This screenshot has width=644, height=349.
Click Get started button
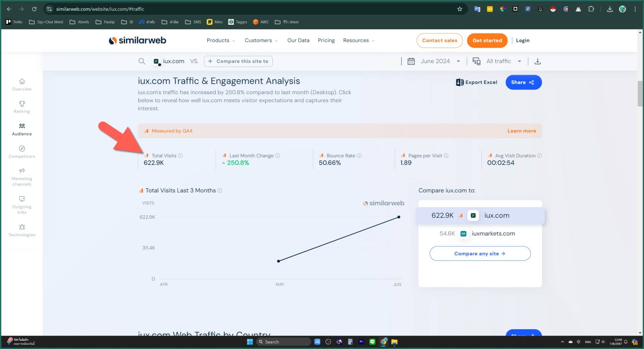pos(487,40)
